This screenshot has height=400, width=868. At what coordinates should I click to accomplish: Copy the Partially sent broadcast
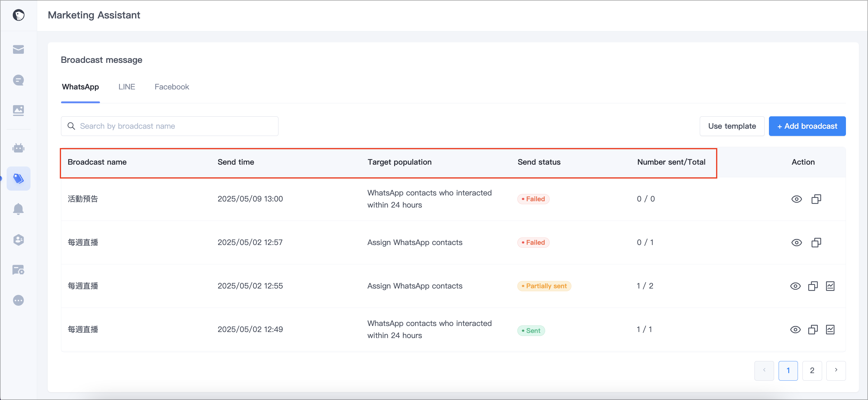(813, 286)
